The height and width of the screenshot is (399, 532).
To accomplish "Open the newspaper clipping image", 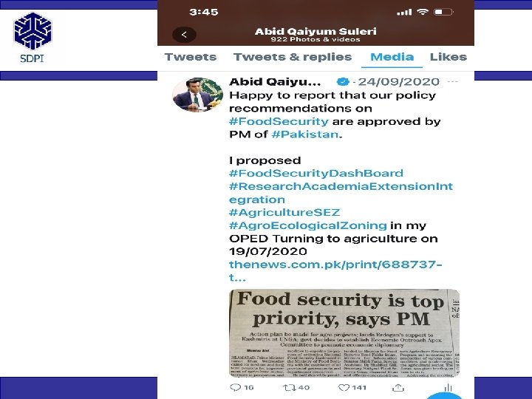I will 344,332.
